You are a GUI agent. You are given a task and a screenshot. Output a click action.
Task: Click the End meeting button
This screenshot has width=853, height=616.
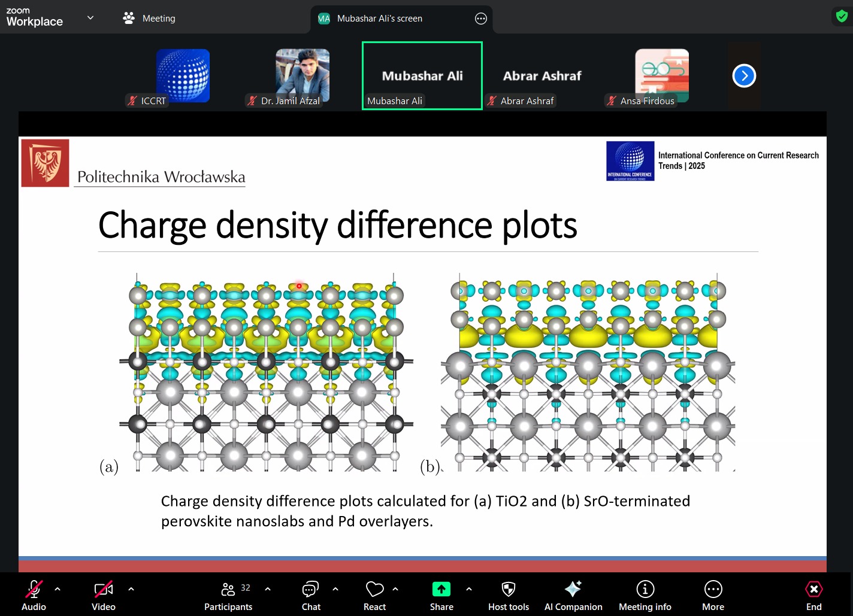point(814,596)
